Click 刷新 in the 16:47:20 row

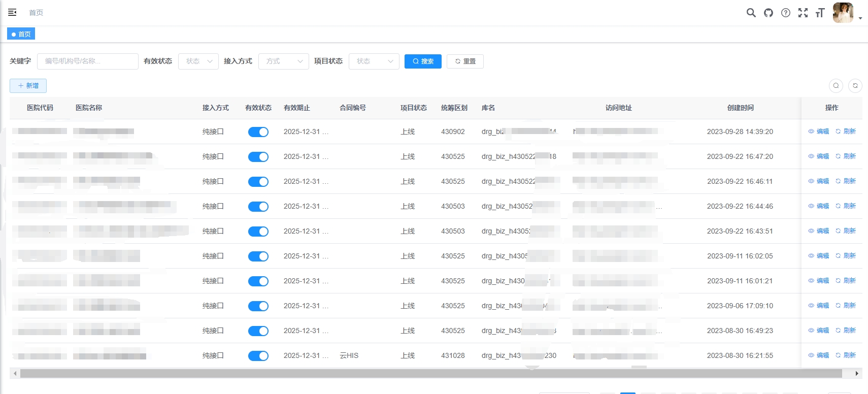[846, 156]
